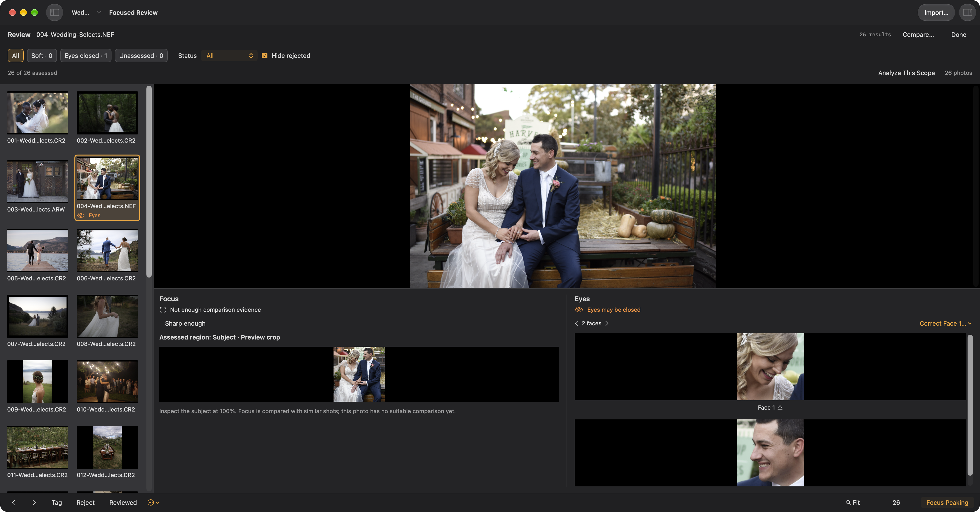Click the eyes closed icon in Eyes panel
Screen dimensions: 980x512
coord(579,310)
